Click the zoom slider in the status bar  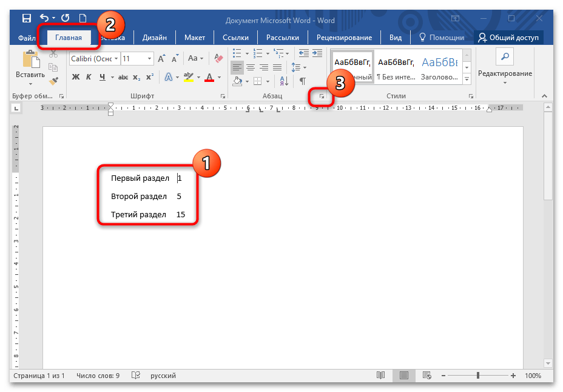(x=478, y=376)
